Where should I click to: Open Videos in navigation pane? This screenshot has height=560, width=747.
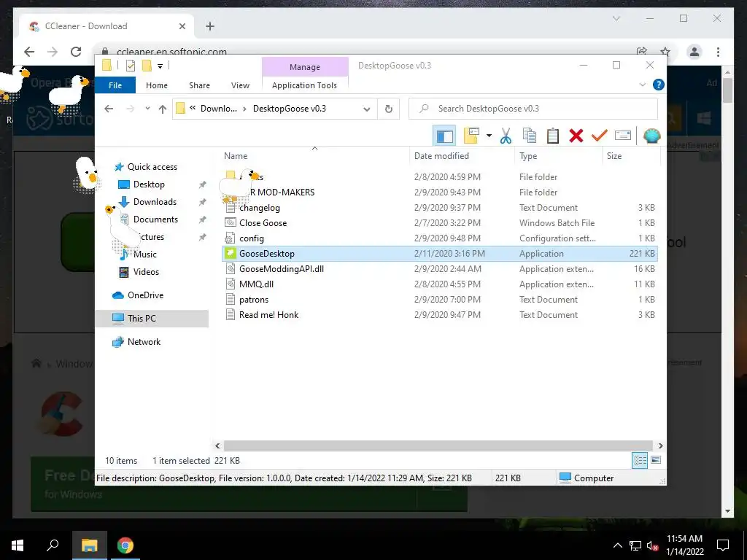[146, 272]
